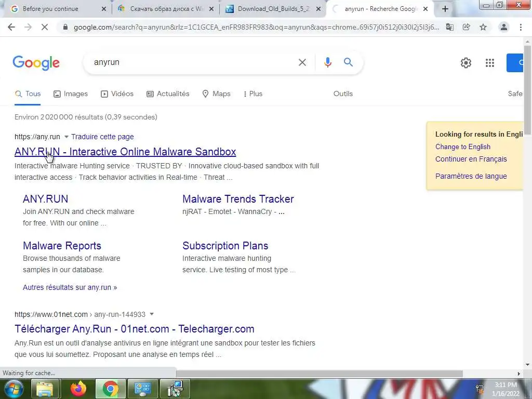This screenshot has width=532, height=399.
Task: Bookmark this page with the star icon
Action: (x=483, y=27)
